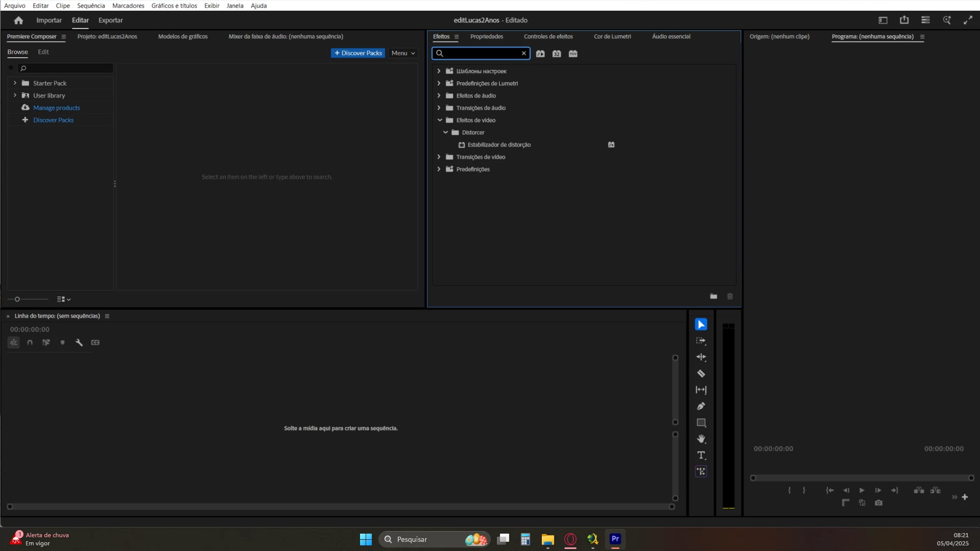Toggle captions track options icon
The image size is (980, 551).
coord(95,343)
